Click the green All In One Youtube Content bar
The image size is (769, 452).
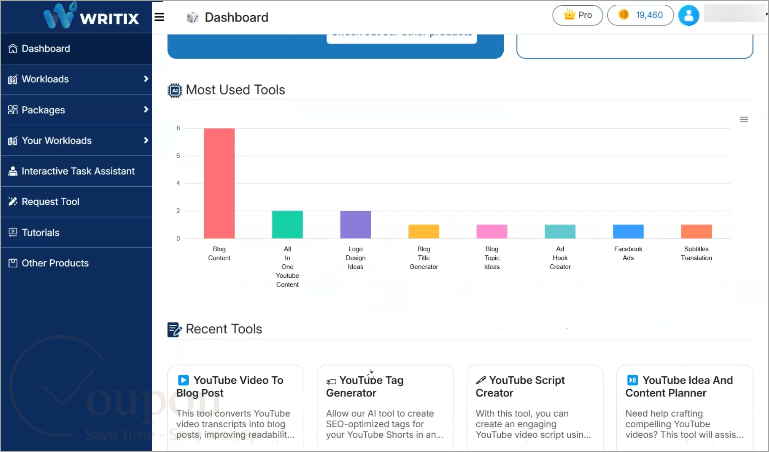tap(287, 225)
